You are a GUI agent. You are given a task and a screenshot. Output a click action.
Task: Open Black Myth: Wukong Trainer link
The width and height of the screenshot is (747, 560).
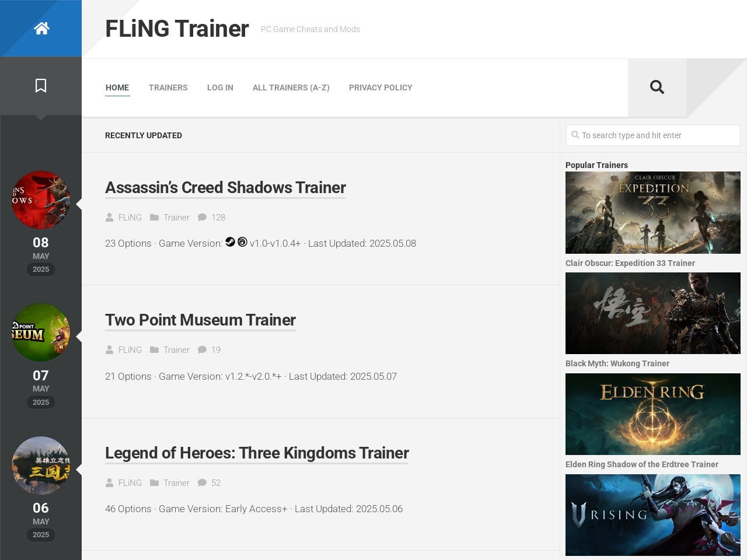[x=617, y=363]
